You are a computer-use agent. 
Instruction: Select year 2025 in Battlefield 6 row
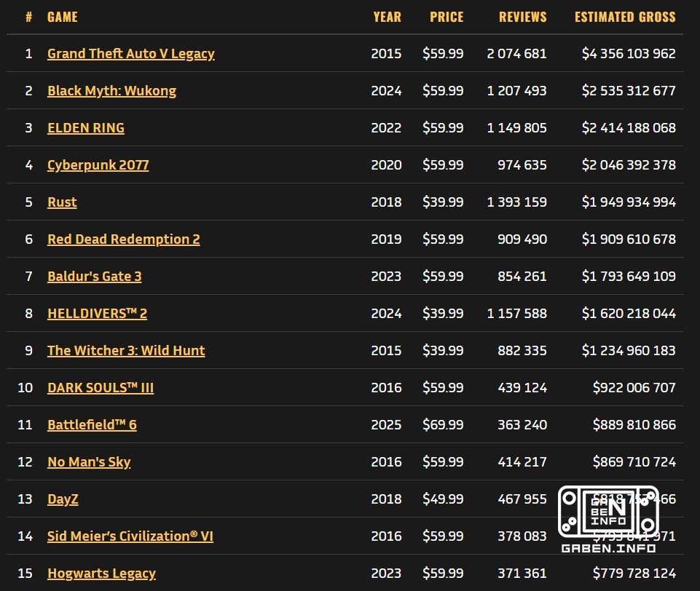click(x=386, y=424)
